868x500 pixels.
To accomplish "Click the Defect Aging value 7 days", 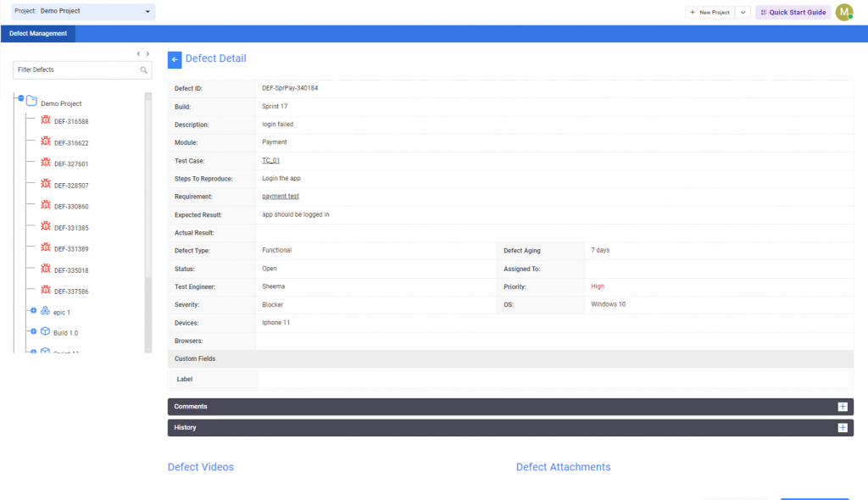I will [600, 250].
